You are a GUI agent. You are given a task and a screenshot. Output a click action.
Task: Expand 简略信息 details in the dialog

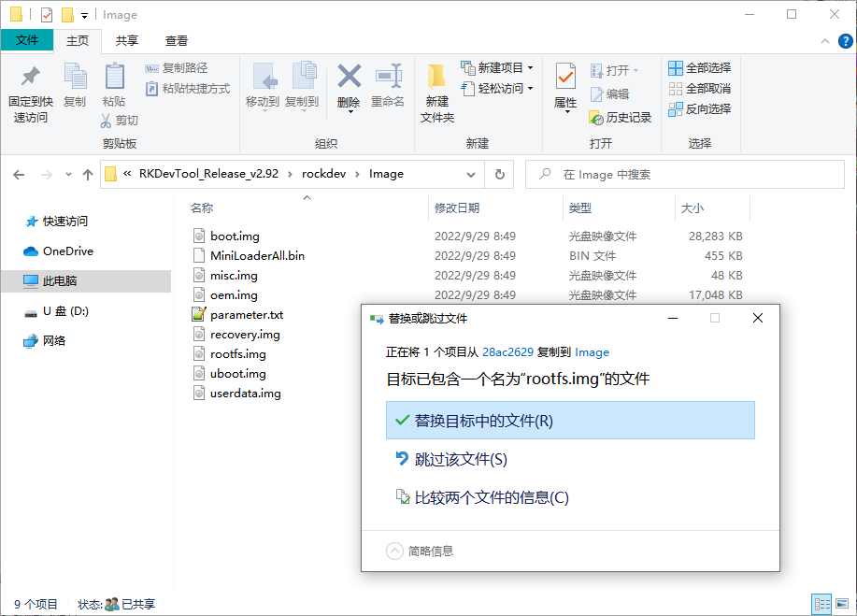[395, 552]
